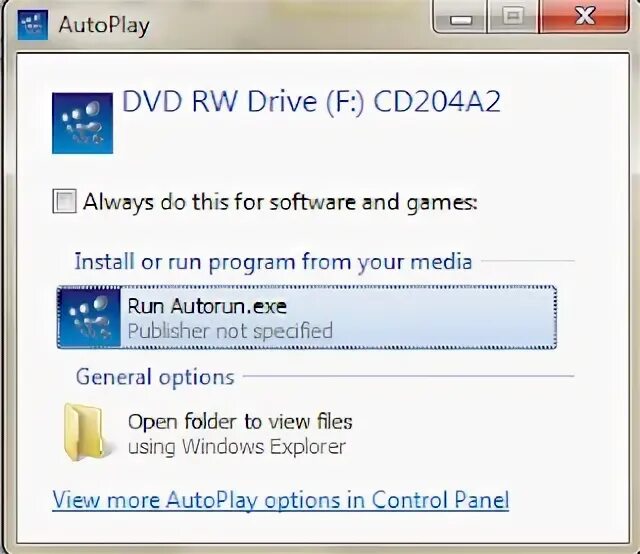
Task: Click 'Publisher not specified' subtitle text
Action: click(x=230, y=331)
